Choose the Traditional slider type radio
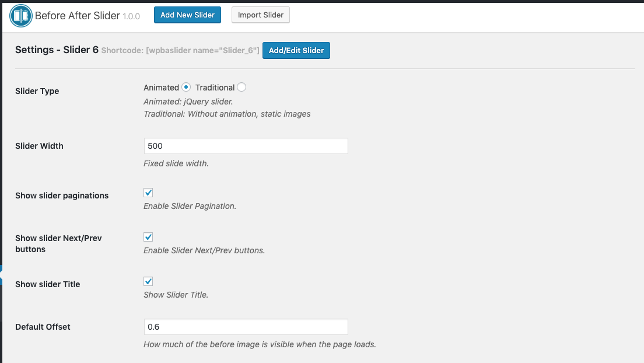 pos(242,88)
